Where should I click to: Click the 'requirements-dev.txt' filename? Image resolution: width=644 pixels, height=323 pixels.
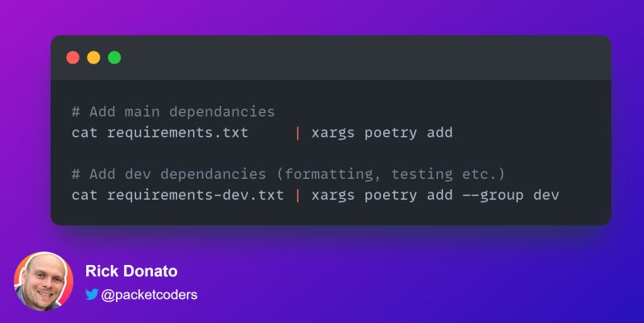[x=196, y=195]
